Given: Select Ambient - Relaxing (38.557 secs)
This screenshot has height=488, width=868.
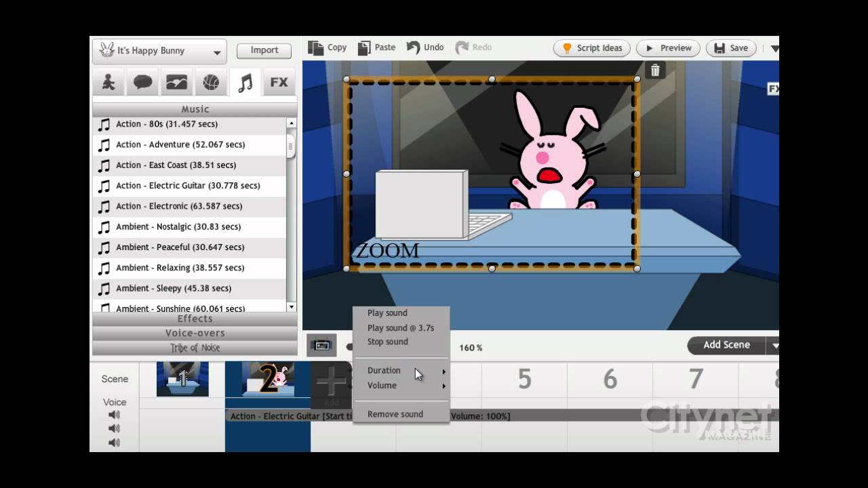Looking at the screenshot, I should pos(189,268).
